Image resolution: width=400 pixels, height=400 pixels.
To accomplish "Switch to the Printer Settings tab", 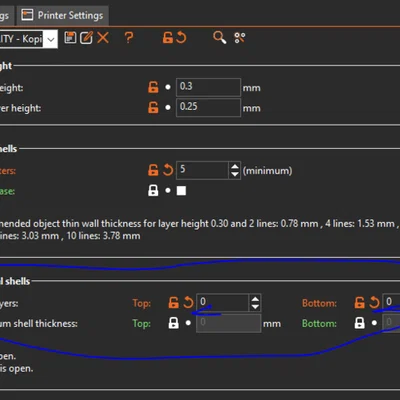I will pos(62,15).
